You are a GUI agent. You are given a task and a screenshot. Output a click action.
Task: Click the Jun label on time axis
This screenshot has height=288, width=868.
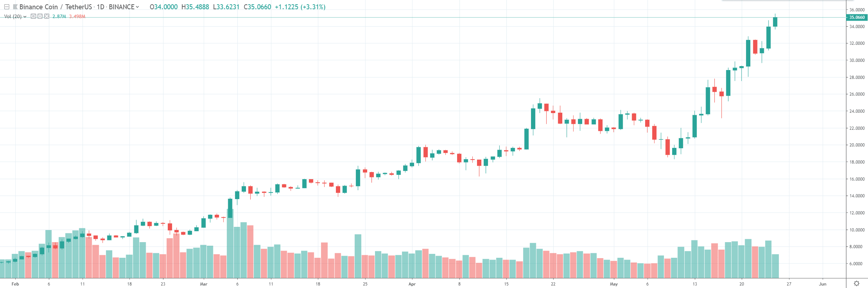[823, 284]
